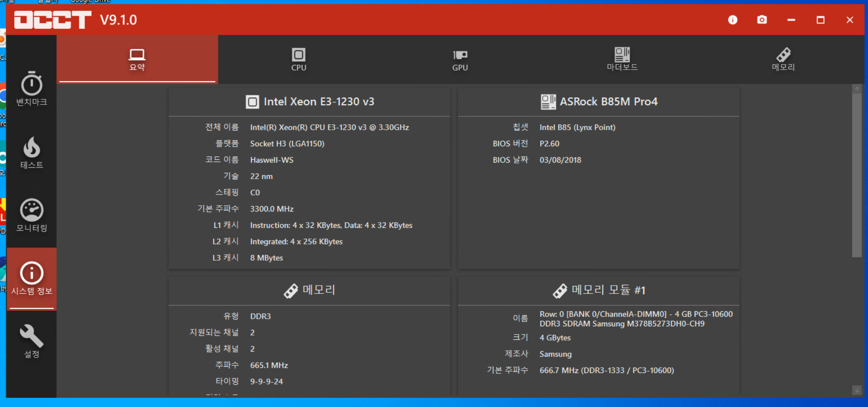Click 'Socket H3 (LGA1150)' value
The width and height of the screenshot is (868, 407).
[x=287, y=144]
